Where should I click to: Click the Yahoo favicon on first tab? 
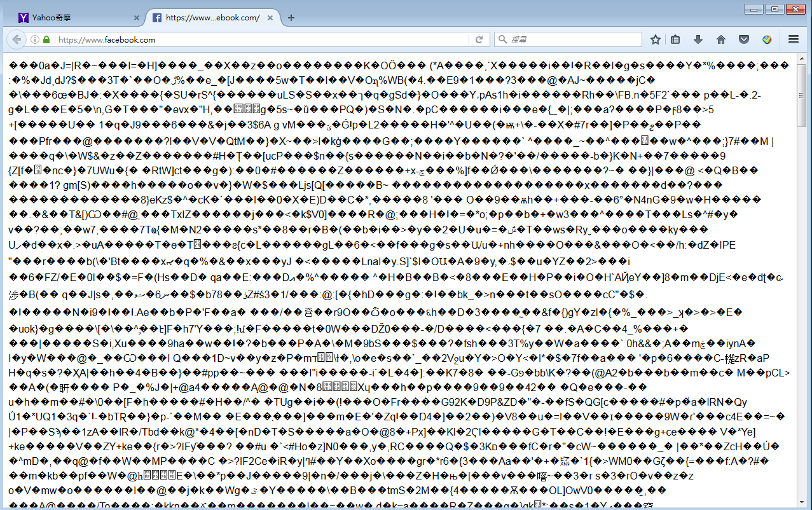[x=24, y=18]
